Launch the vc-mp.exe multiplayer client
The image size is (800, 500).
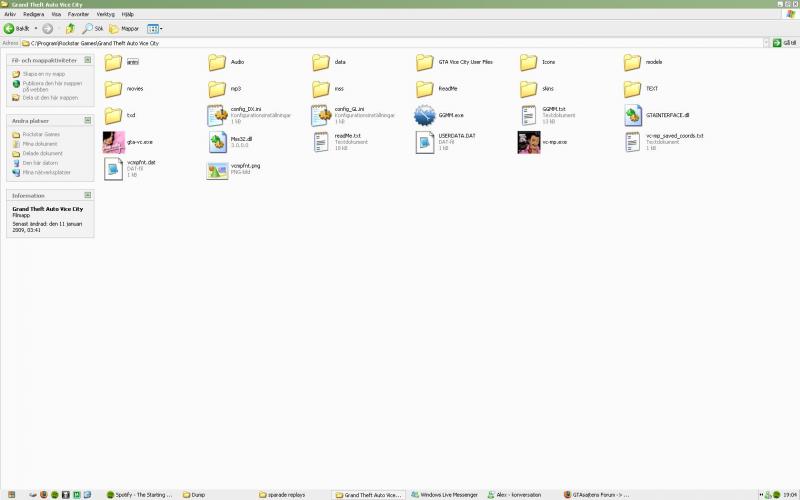529,142
